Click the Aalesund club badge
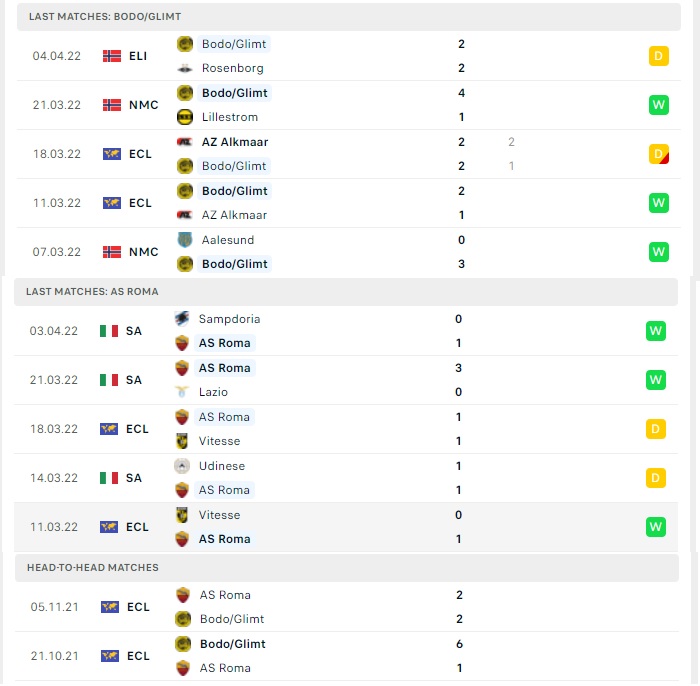Viewport: 700px width, 686px height. click(185, 240)
